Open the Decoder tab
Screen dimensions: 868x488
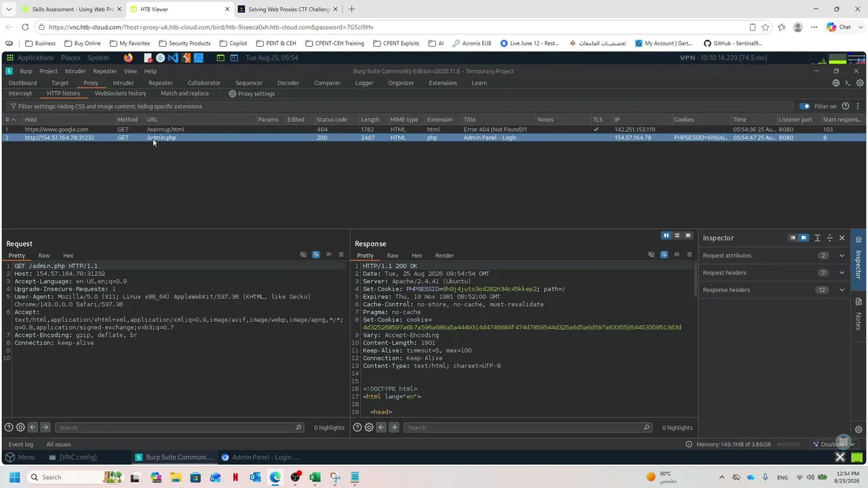click(288, 83)
